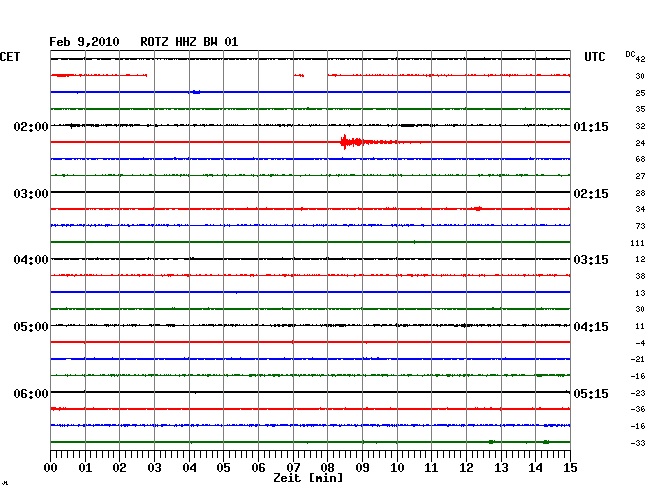Select the 04:00 CET time label
This screenshot has height=494, width=650.
coord(31,260)
